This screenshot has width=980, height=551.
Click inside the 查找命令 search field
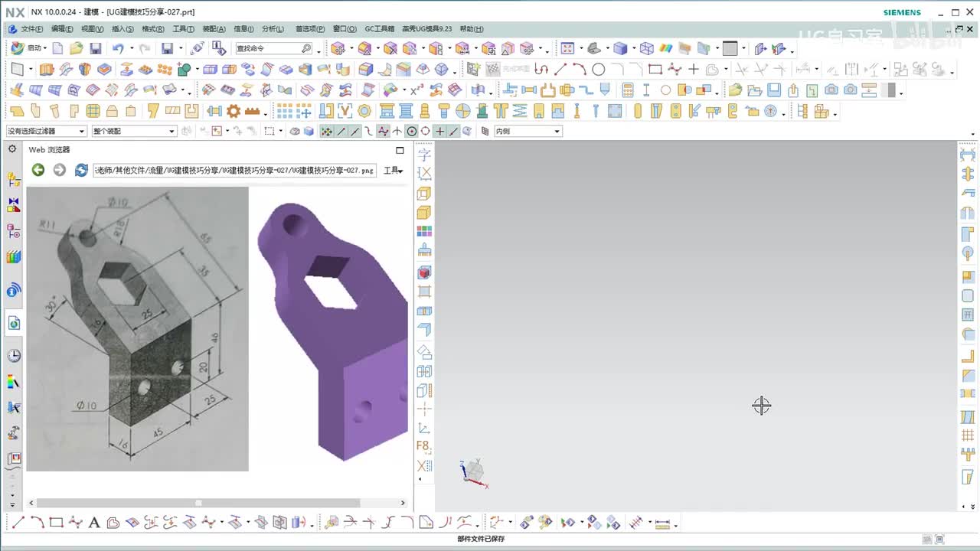point(273,48)
